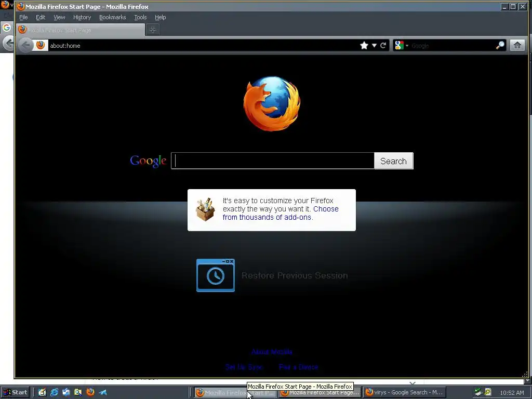Click the first quick launch icon beside Start
532x399 pixels.
42,392
